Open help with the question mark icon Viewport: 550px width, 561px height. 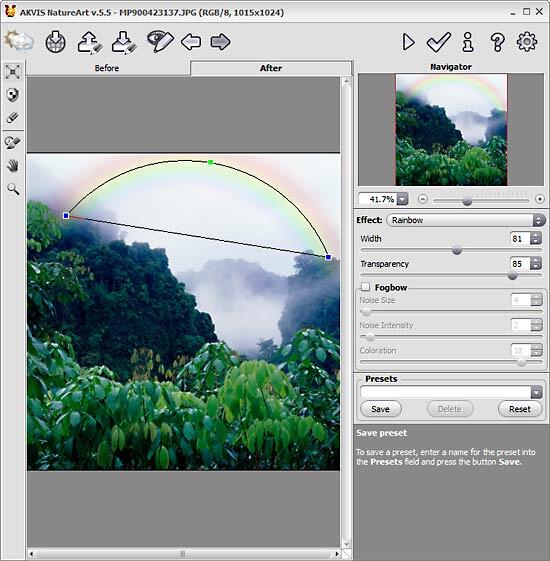[497, 42]
